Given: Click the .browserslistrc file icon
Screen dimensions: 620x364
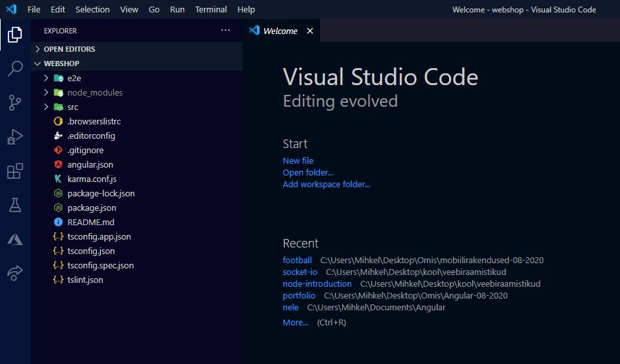Looking at the screenshot, I should pyautogui.click(x=58, y=121).
